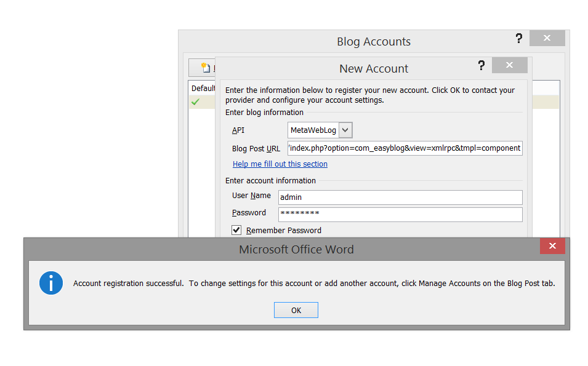The image size is (588, 366).
Task: Click OK in the Microsoft Office Word message
Action: [296, 310]
